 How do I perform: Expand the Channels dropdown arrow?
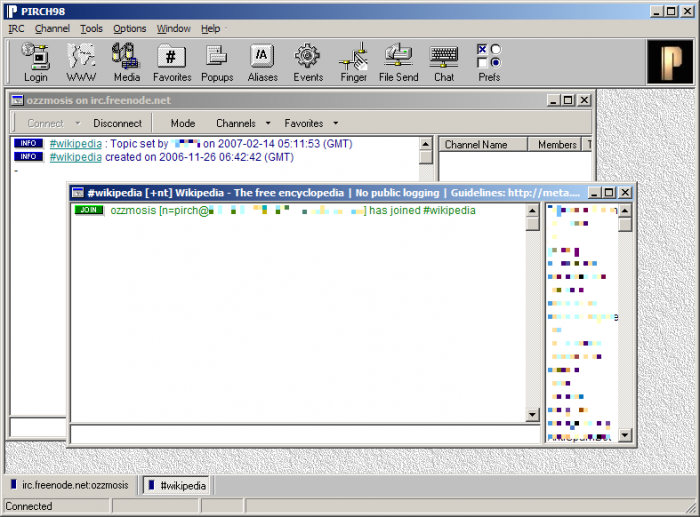click(x=268, y=123)
